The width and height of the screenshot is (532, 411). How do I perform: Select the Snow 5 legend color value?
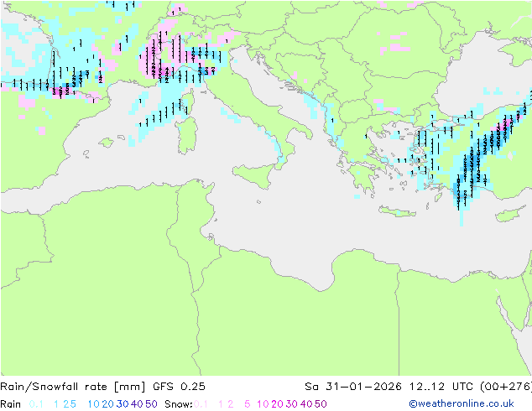coord(248,404)
